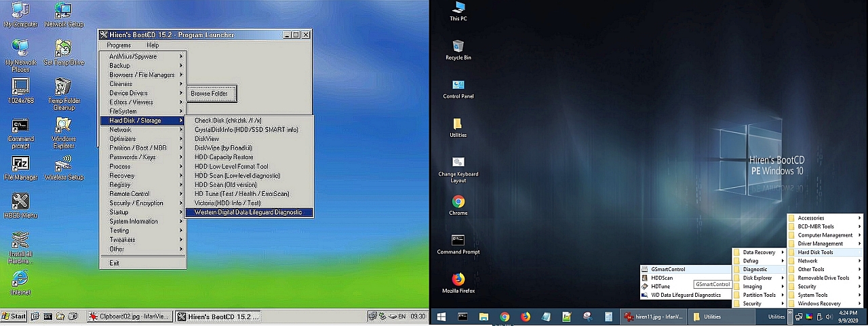The width and height of the screenshot is (868, 326).
Task: Open Windows Recovery folder
Action: 825,304
